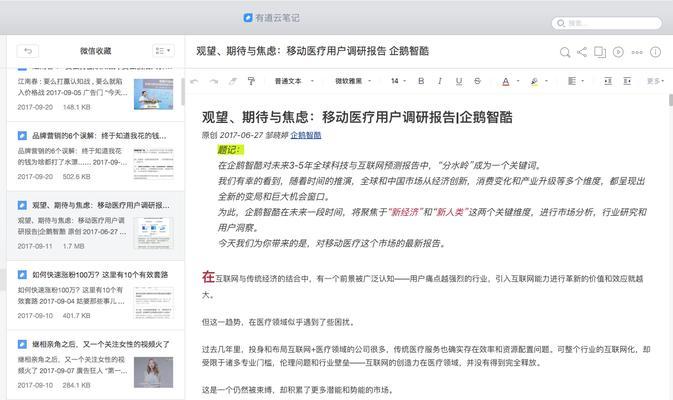
Task: Click the note icon beside 品牌营销的6个误解
Action: pyautogui.click(x=22, y=136)
